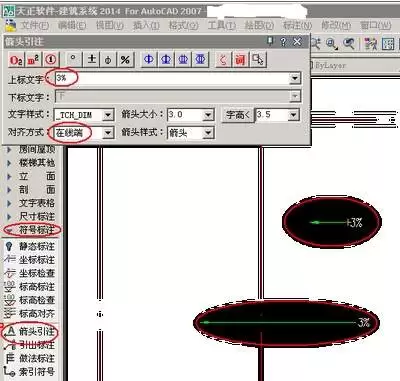Insert the first blue rebar grade Φ symbol
The height and width of the screenshot is (381, 400).
click(149, 60)
